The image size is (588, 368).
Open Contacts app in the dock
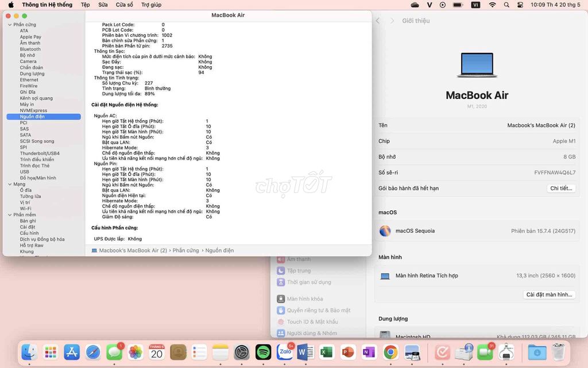[x=178, y=352]
